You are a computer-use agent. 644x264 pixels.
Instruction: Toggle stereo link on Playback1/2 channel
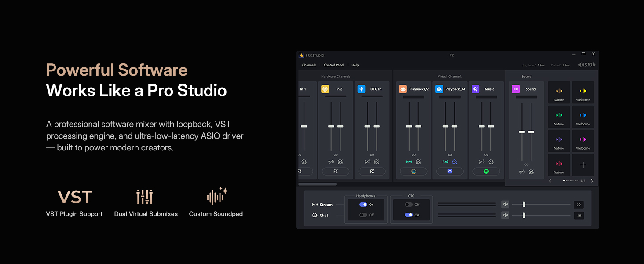point(413,155)
